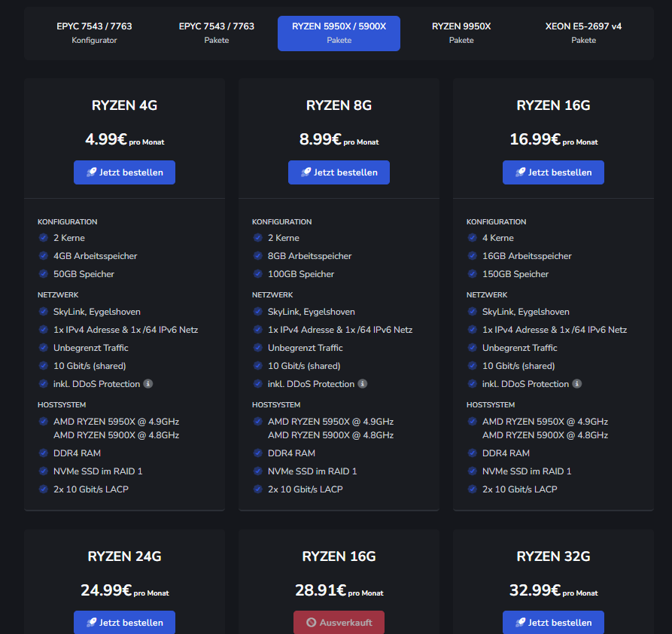Order the RYZEN 32G package
This screenshot has height=634, width=672.
pyautogui.click(x=553, y=622)
